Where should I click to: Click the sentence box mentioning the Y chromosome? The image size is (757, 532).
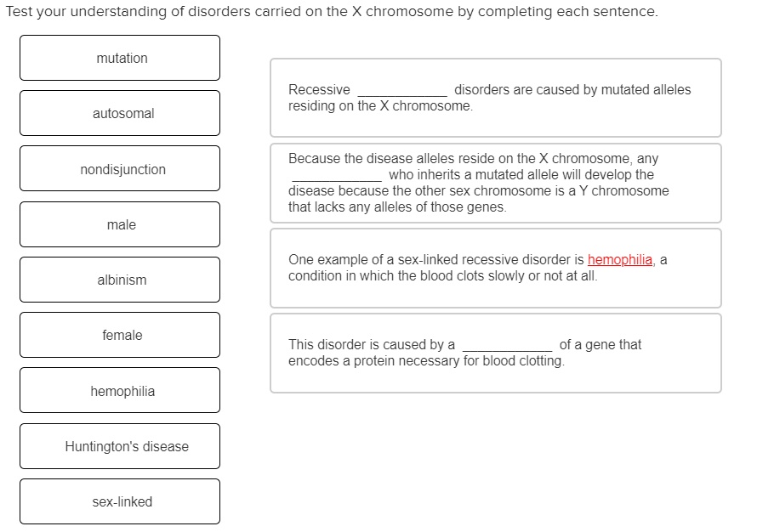[495, 183]
